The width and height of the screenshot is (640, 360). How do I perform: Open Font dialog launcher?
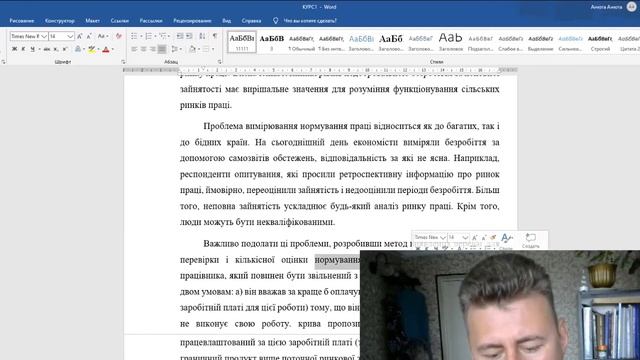pos(123,62)
